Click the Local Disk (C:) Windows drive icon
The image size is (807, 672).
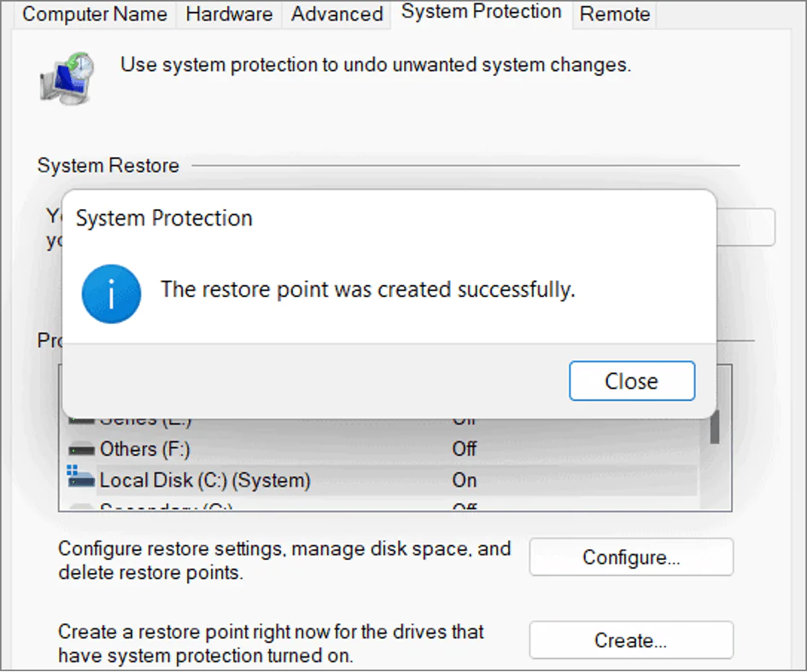(x=81, y=478)
